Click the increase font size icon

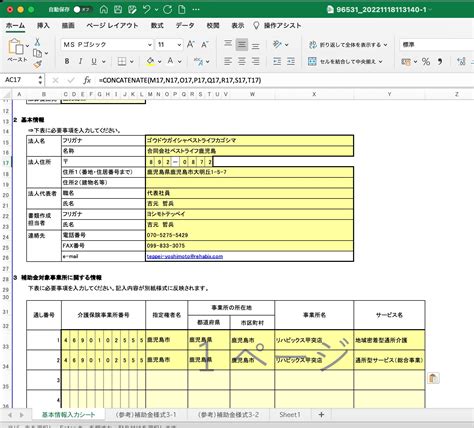[191, 44]
